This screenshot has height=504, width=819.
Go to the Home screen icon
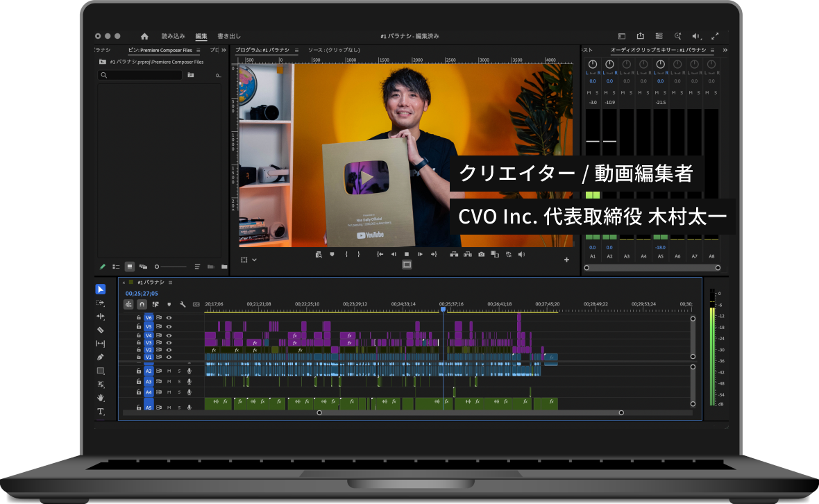click(x=144, y=36)
